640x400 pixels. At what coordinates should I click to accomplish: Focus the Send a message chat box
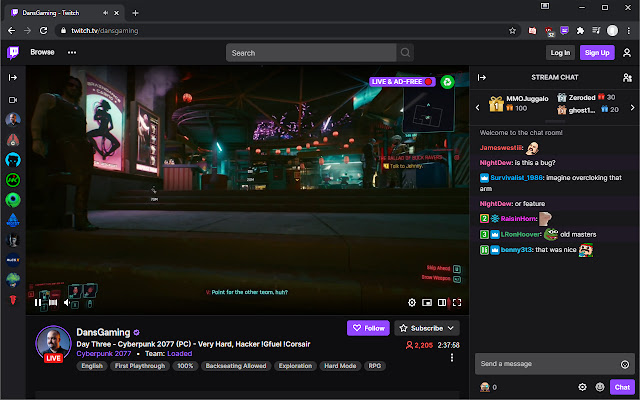[555, 364]
